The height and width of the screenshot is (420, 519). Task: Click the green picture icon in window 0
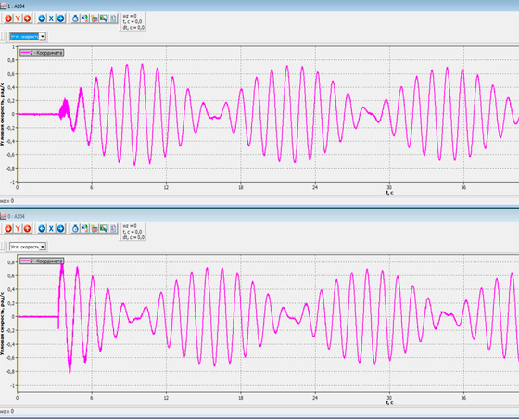104,229
